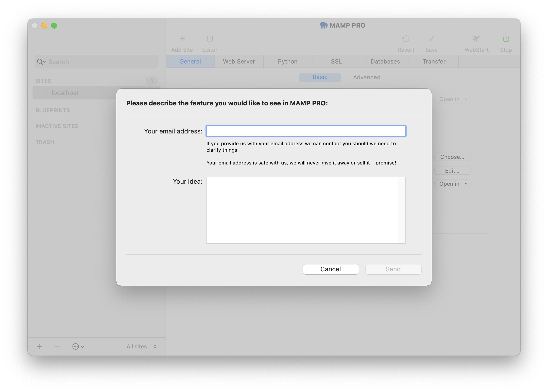Click the minus icon at sidebar bottom
This screenshot has width=548, height=392.
pos(57,346)
